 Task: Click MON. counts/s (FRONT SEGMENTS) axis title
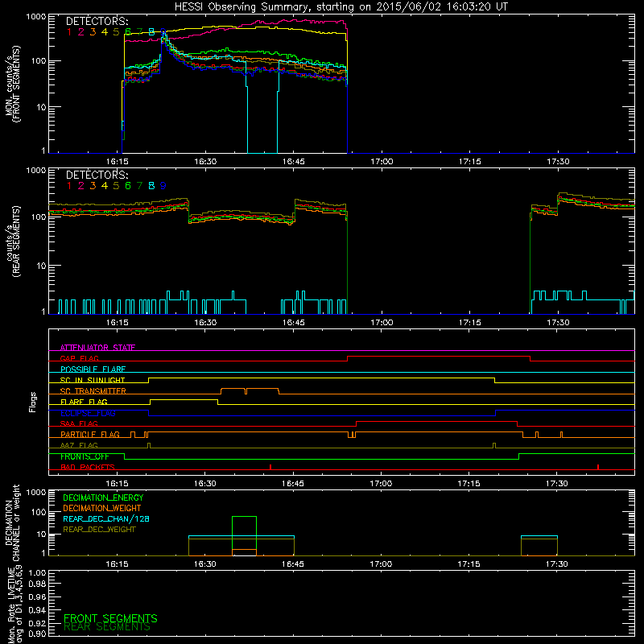[x=12, y=84]
